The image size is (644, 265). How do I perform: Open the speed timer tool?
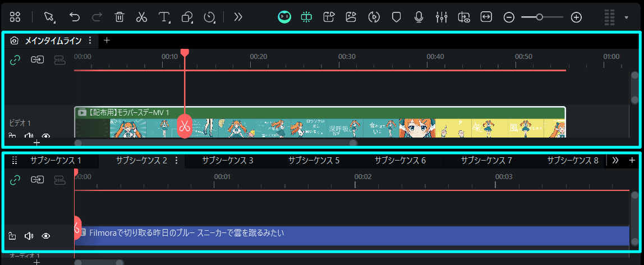tap(209, 17)
